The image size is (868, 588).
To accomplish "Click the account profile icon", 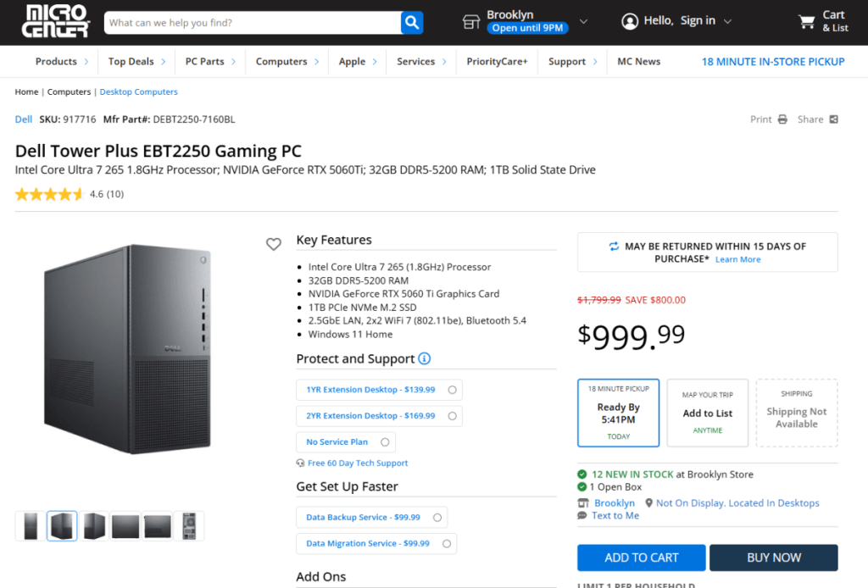I will point(630,21).
